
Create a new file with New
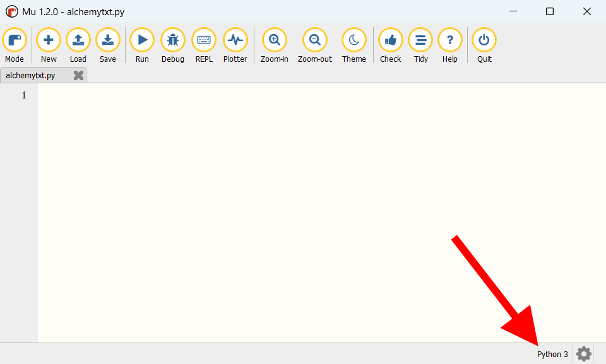pos(49,40)
